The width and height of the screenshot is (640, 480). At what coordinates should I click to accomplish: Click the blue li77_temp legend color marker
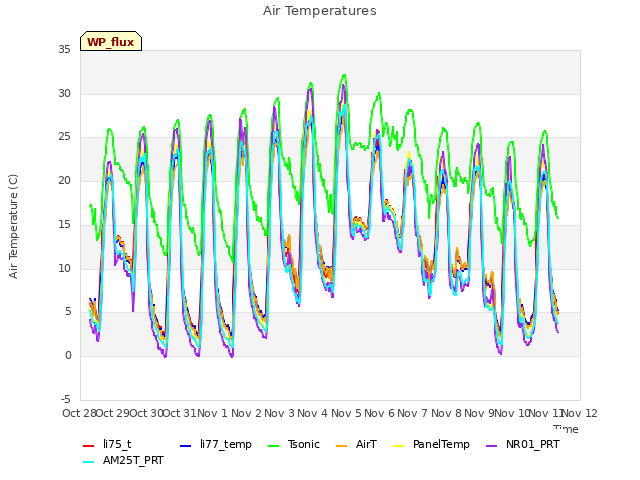186,446
